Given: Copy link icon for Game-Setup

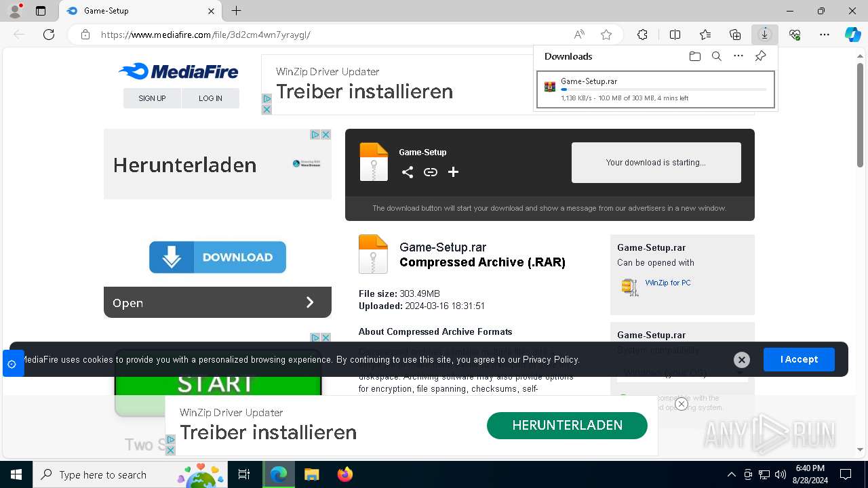Looking at the screenshot, I should (x=431, y=172).
